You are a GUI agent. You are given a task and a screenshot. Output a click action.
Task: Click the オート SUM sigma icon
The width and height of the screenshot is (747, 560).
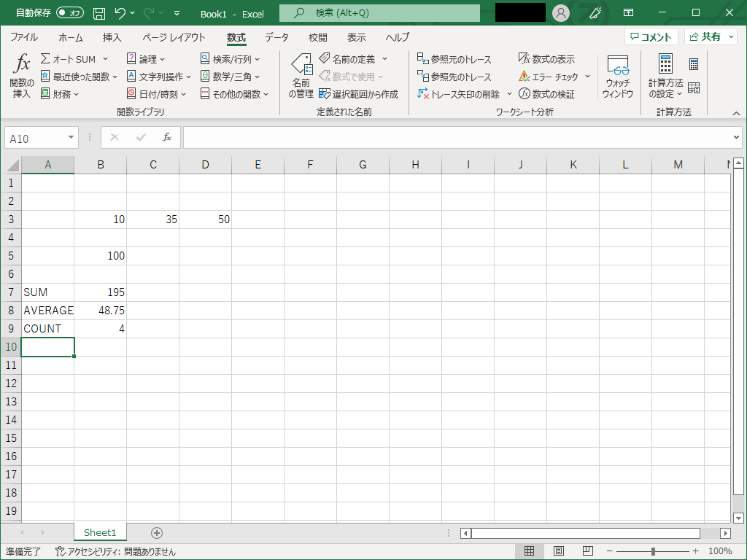click(45, 58)
